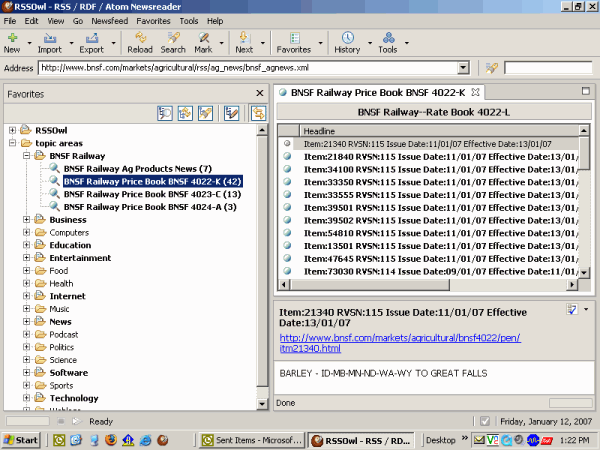Click the Favorites tree vertical scrollbar

tap(262, 260)
